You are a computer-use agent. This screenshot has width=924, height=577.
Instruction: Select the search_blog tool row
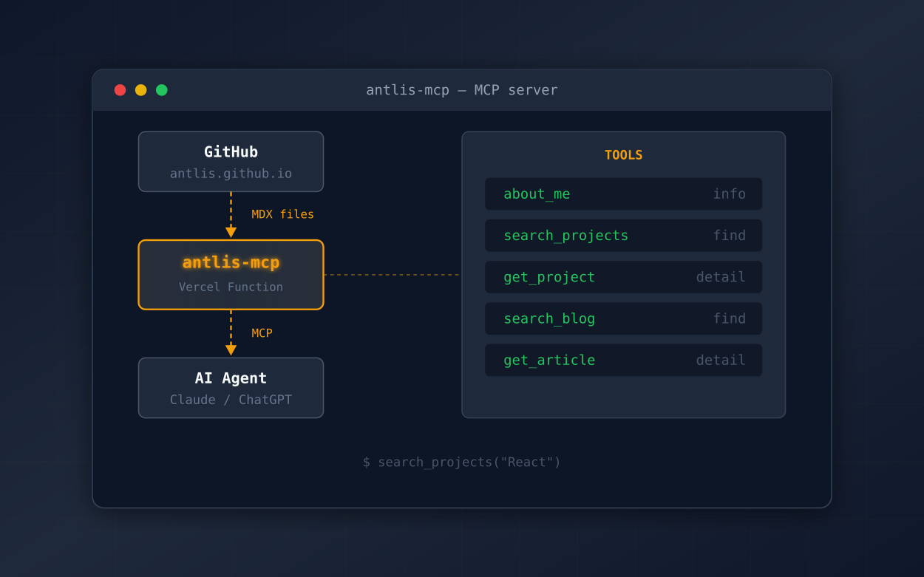click(623, 318)
